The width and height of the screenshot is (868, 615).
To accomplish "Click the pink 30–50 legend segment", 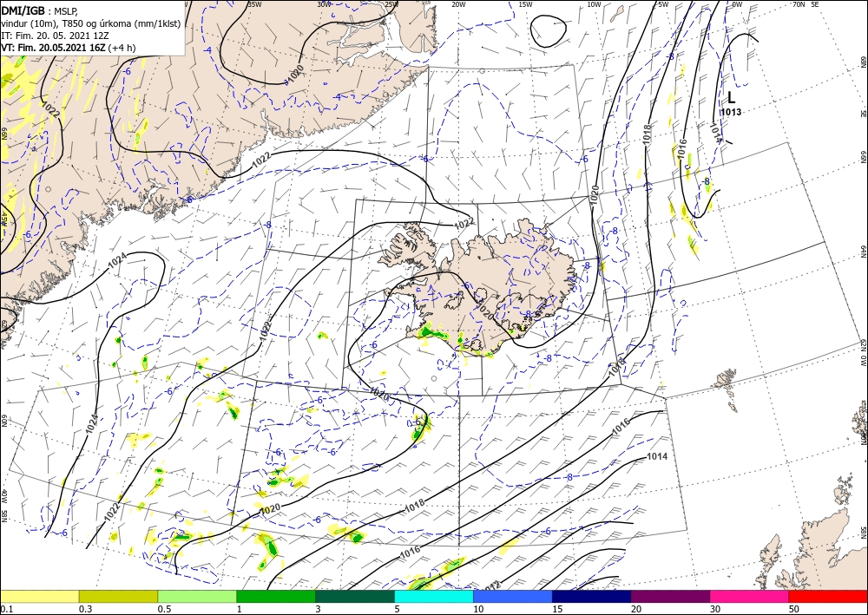I will click(750, 596).
